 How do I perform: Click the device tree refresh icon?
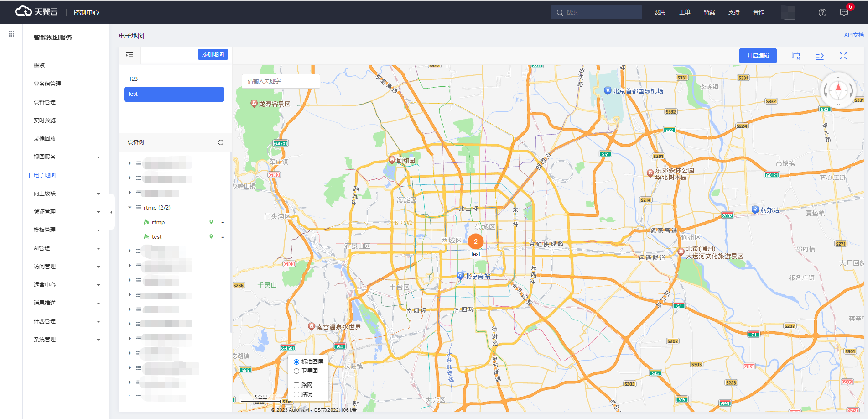221,142
